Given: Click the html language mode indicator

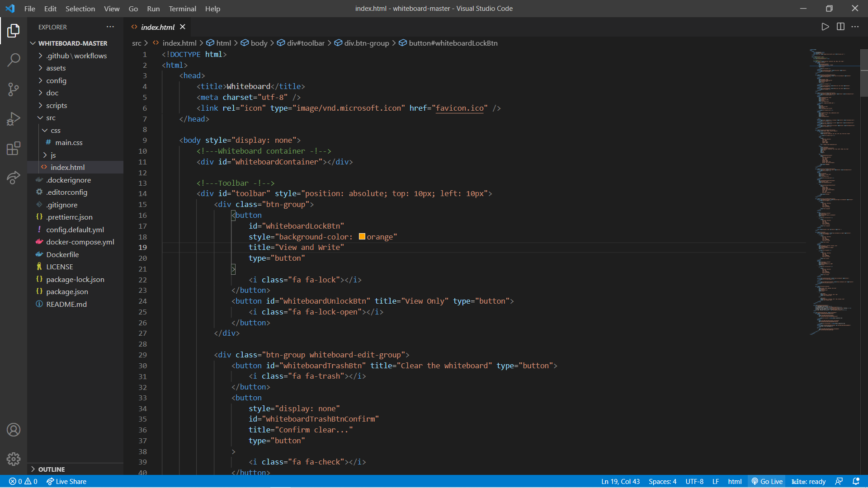Looking at the screenshot, I should pyautogui.click(x=735, y=481).
